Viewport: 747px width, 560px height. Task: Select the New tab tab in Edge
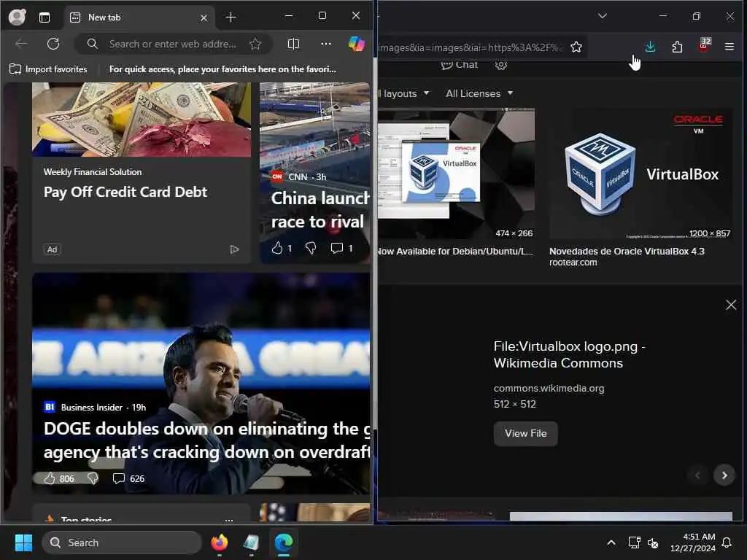[138, 17]
